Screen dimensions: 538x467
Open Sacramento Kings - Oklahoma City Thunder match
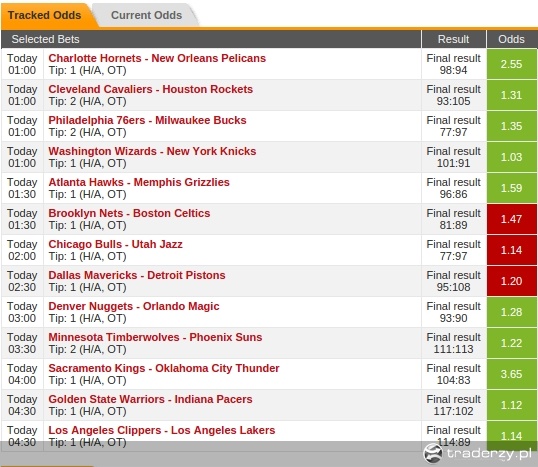coord(164,368)
